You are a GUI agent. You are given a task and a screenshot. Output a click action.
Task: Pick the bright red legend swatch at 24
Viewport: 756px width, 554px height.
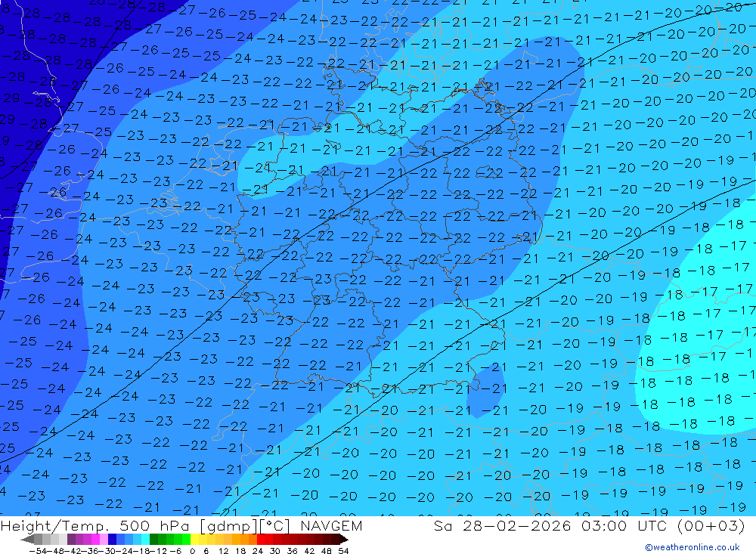[261, 539]
